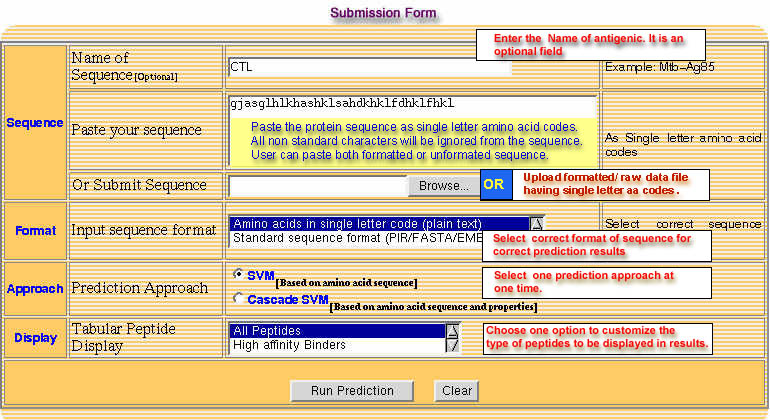Click the Name of Sequence text field
Image resolution: width=770 pixels, height=420 pixels.
368,67
